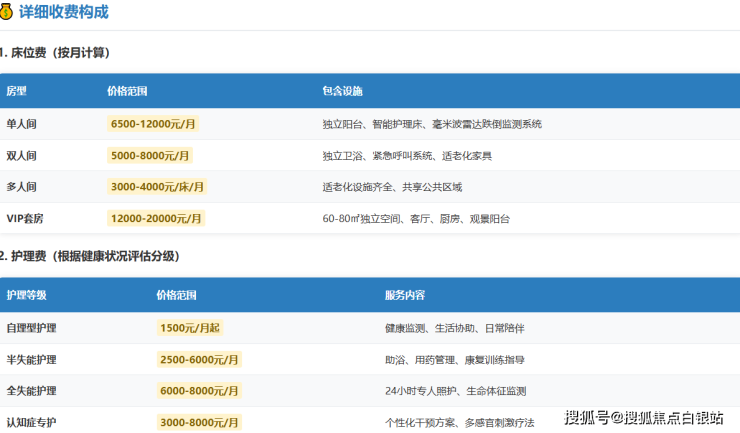
Task: Click the 12000-20000元/月 VIP price badge
Action: tap(157, 218)
